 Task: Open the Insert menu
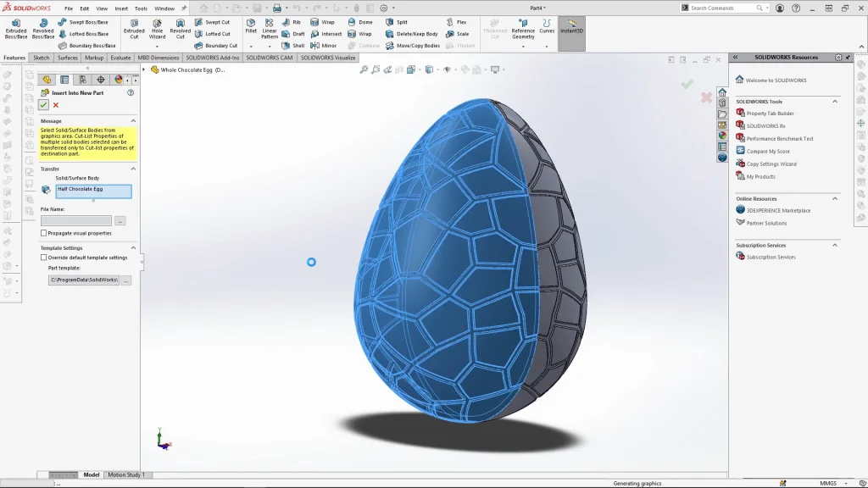click(121, 8)
